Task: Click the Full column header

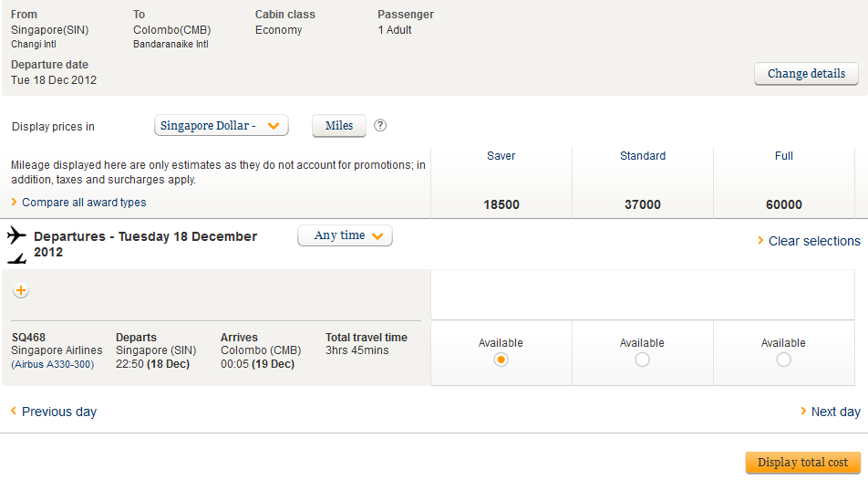Action: pyautogui.click(x=783, y=156)
